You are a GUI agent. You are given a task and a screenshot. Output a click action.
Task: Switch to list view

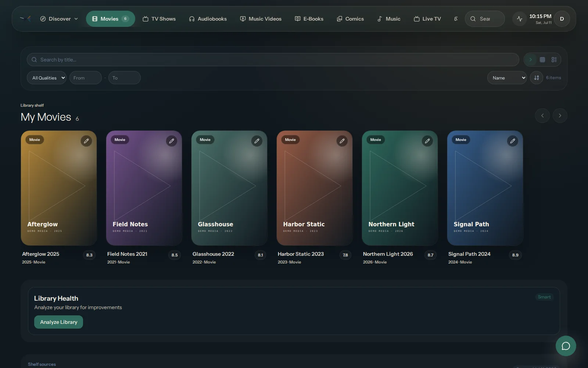[554, 60]
